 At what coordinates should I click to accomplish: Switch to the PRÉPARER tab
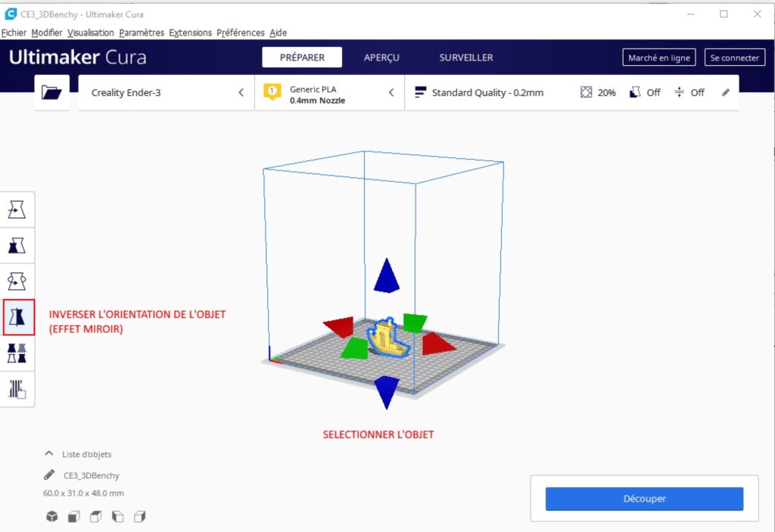point(302,58)
